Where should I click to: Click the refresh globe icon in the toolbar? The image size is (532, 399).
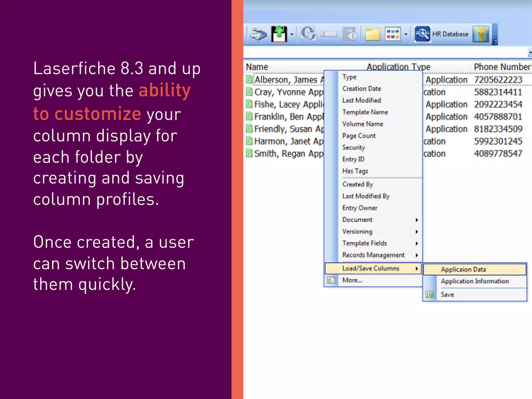click(308, 34)
